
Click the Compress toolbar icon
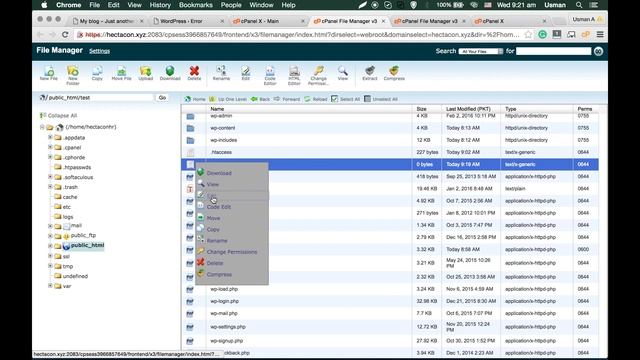pyautogui.click(x=394, y=73)
